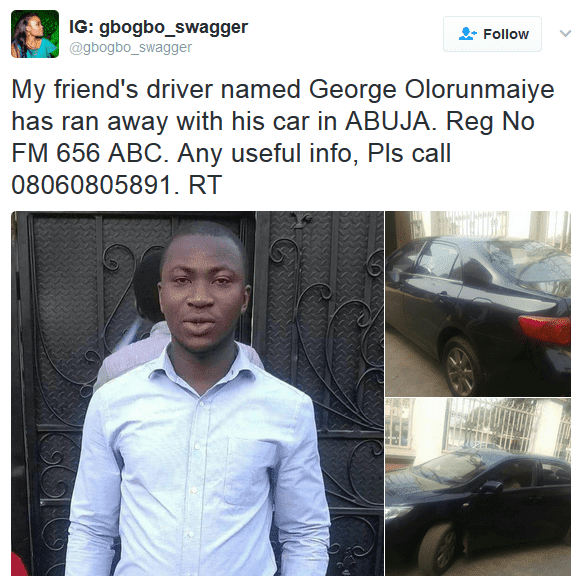Screen dimensions: 579x576
Task: View the rear car photo thumbnail
Action: click(478, 304)
